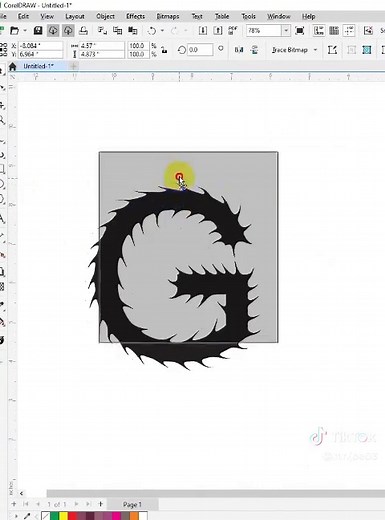Click the X position field
The image size is (385, 520).
40,46
